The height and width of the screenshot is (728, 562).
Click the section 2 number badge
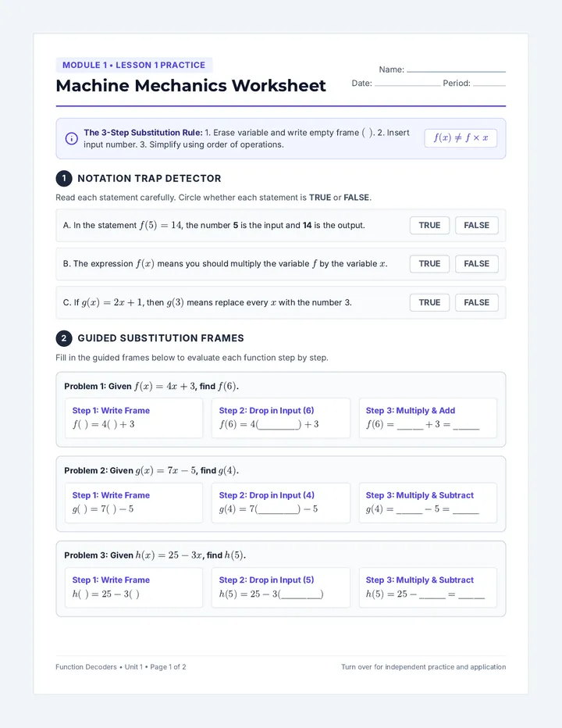point(64,338)
